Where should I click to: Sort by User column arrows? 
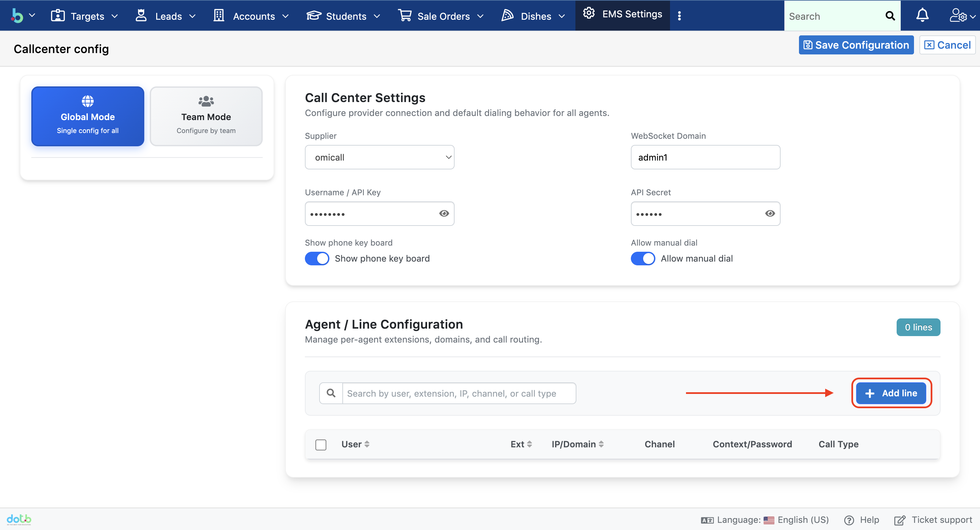pos(367,444)
